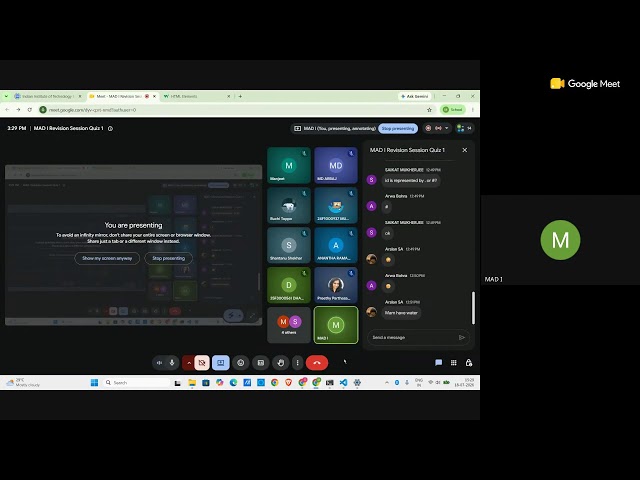Expand camera options chevron beside camera button
Image resolution: width=640 pixels, height=480 pixels.
[x=189, y=362]
